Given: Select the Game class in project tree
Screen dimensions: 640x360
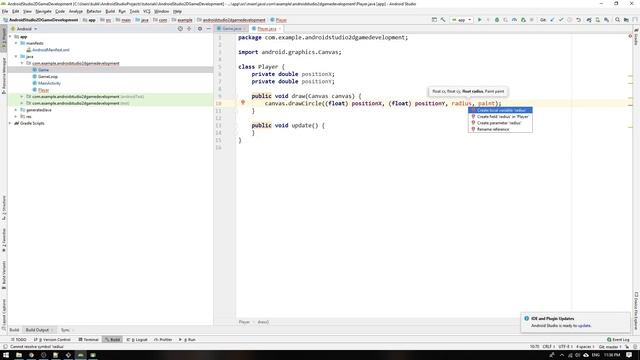Looking at the screenshot, I should 43,70.
